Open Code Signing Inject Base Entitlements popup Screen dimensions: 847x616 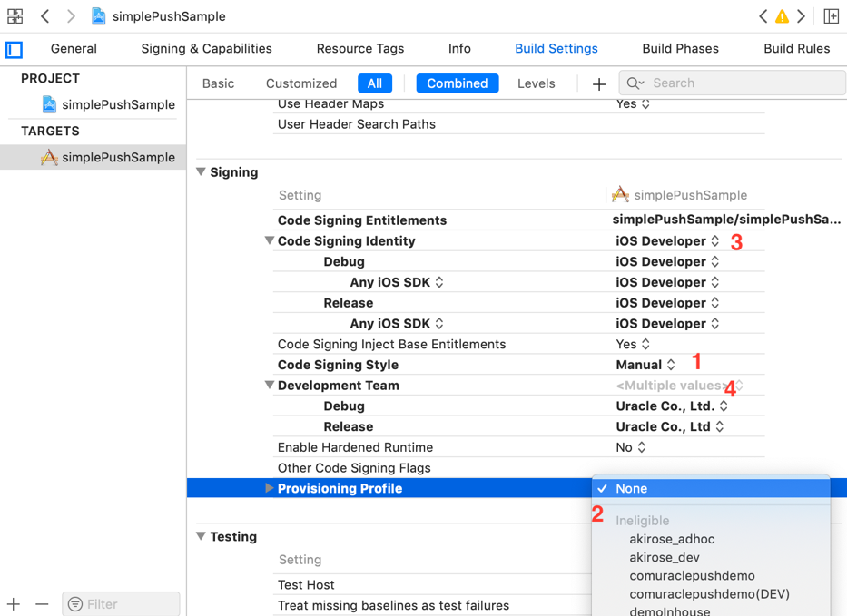[x=633, y=345]
